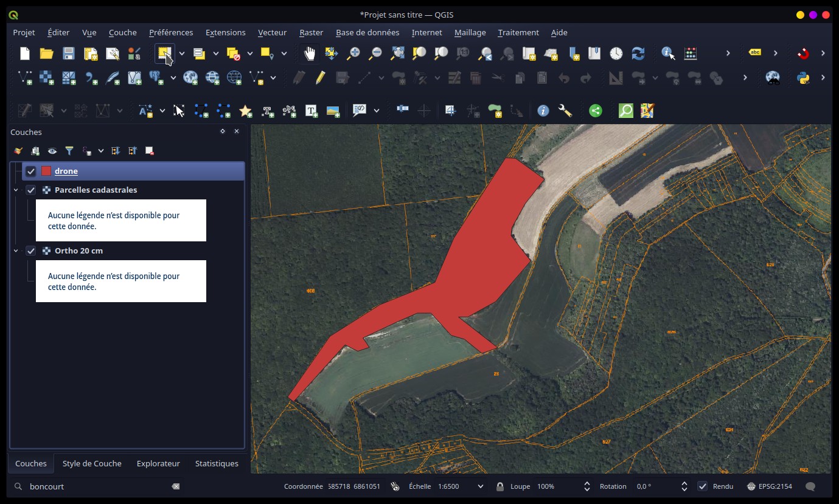Save the project with floppy disk icon

point(69,54)
